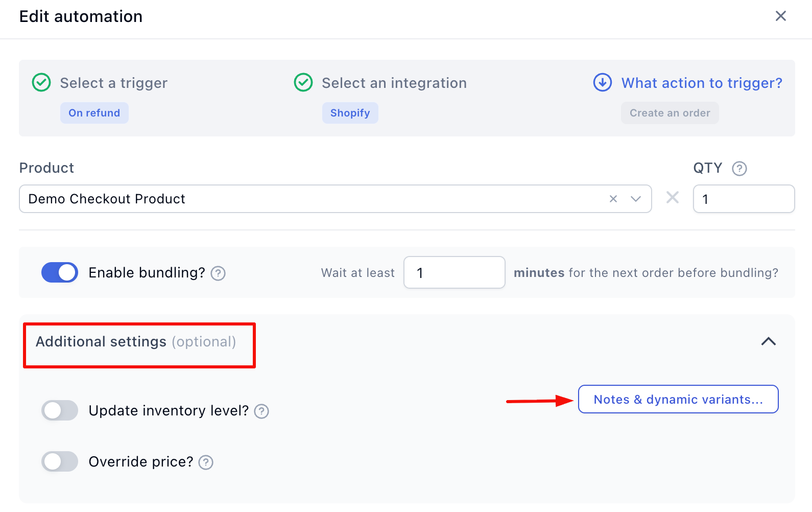Clear the Demo Checkout Product selection
The image size is (812, 512).
pos(613,199)
